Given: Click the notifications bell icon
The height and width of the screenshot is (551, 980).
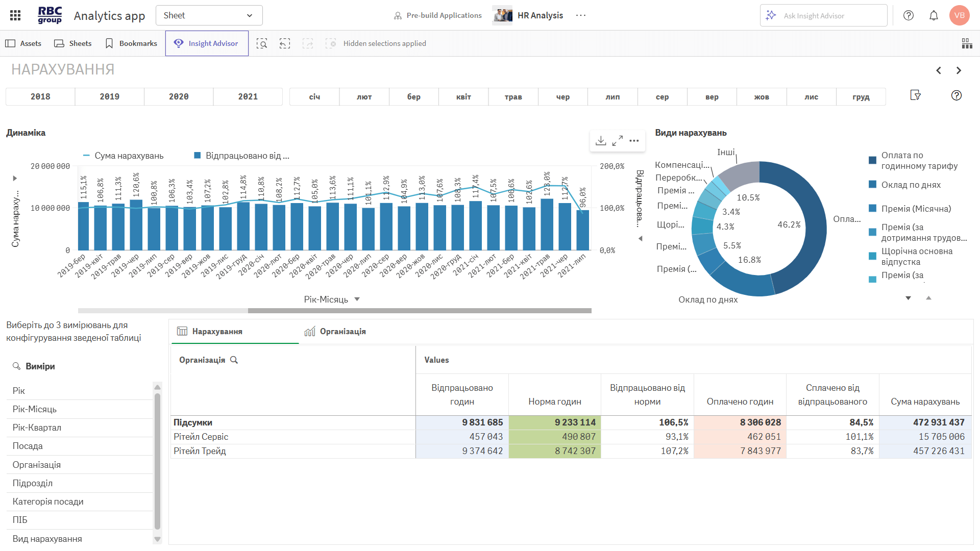Looking at the screenshot, I should 934,15.
